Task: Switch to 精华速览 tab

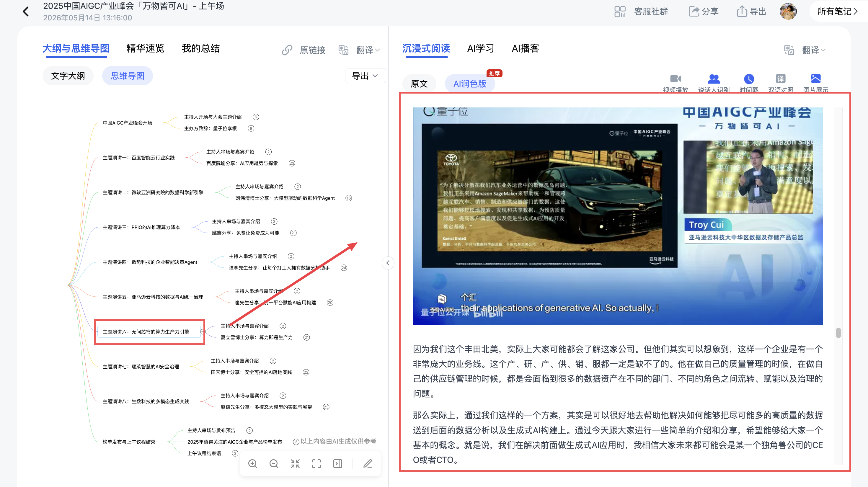Action: pyautogui.click(x=145, y=48)
